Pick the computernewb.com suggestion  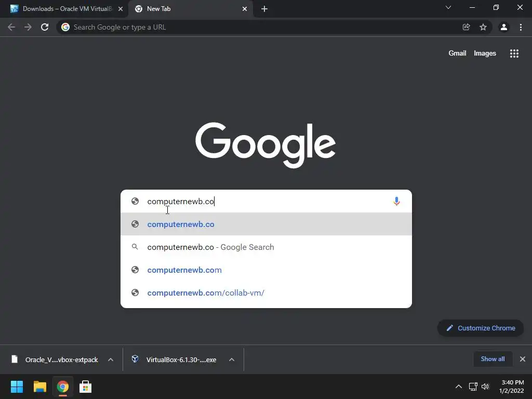(266, 270)
